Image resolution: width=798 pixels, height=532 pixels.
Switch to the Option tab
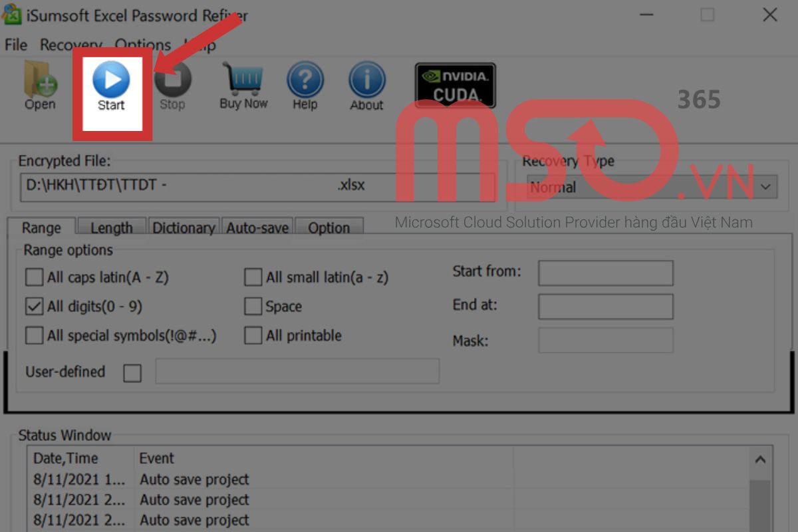tap(329, 227)
